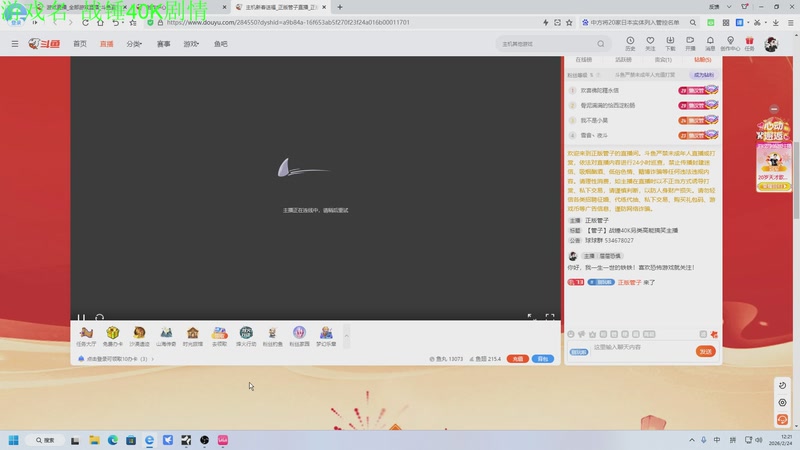The height and width of the screenshot is (450, 800).
Task: Show hidden system tray icons chevron
Action: point(692,440)
